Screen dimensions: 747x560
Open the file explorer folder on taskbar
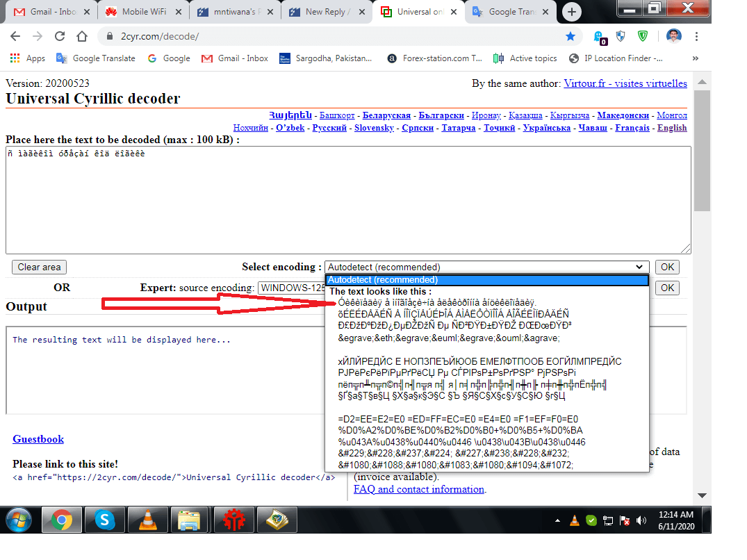[x=189, y=520]
